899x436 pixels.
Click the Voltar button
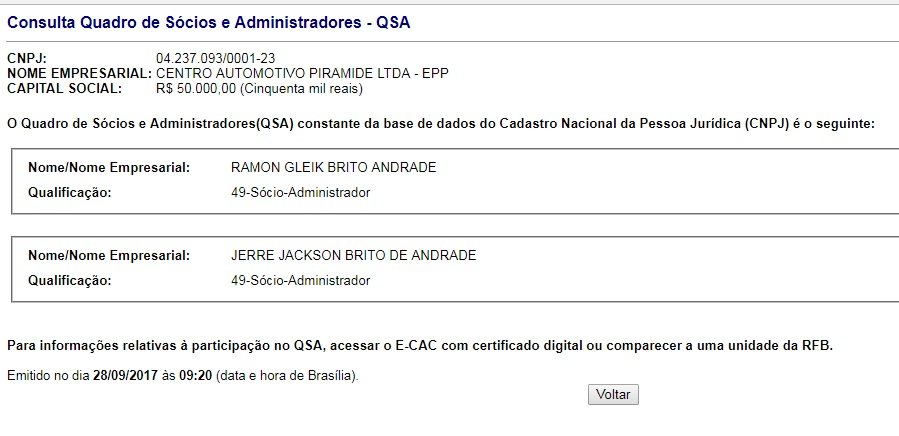tap(613, 395)
